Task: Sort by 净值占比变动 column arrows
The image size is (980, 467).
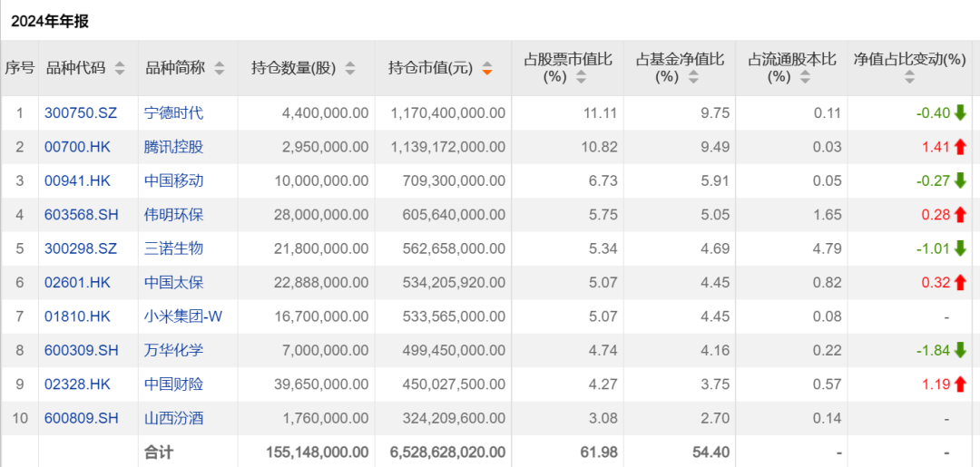Action: [909, 77]
